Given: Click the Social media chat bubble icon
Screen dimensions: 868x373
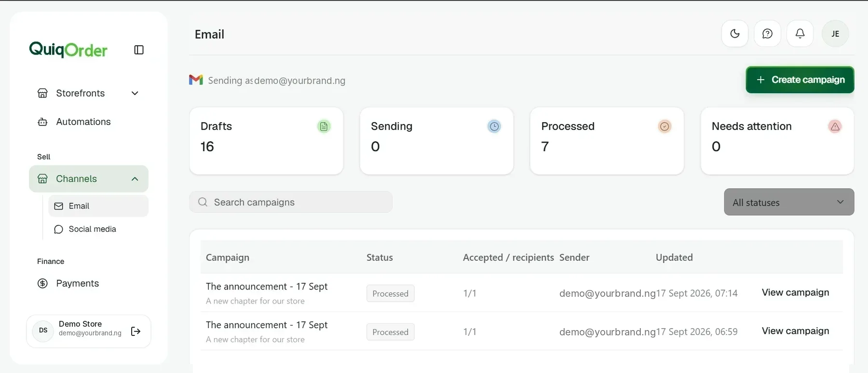Looking at the screenshot, I should click(x=59, y=229).
